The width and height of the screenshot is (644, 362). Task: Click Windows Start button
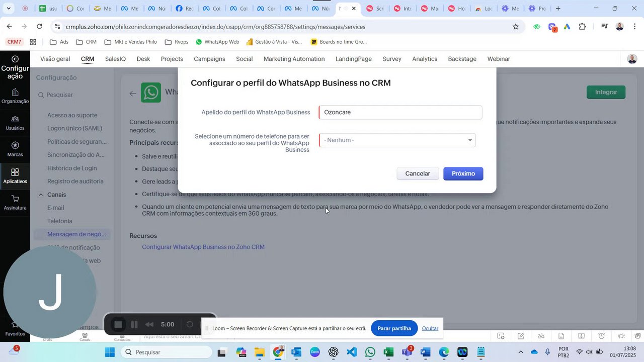point(110,352)
